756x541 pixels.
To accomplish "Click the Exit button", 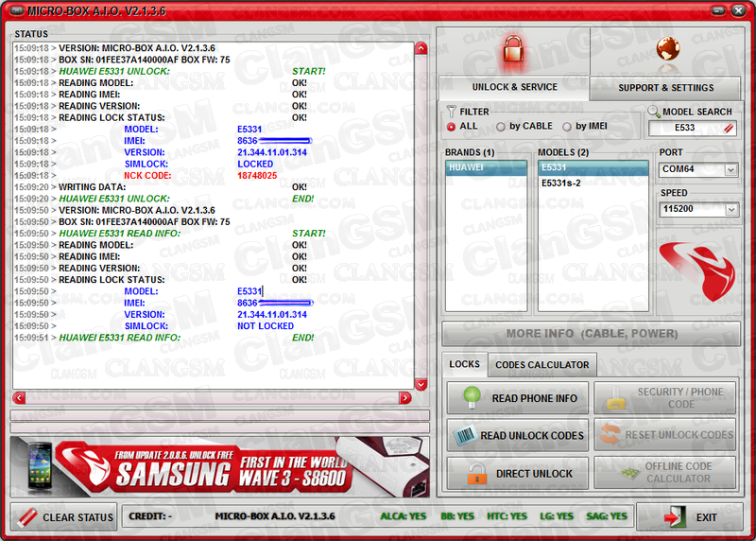I will pyautogui.click(x=689, y=517).
